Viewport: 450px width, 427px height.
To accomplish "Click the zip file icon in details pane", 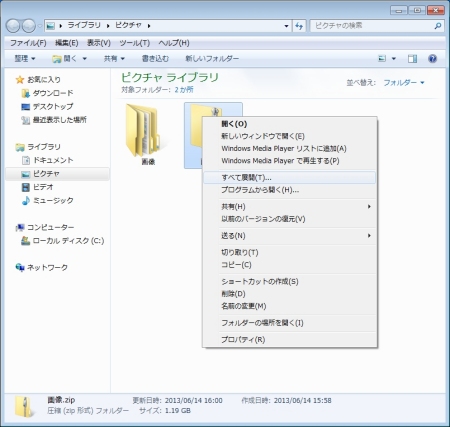I will pyautogui.click(x=24, y=406).
